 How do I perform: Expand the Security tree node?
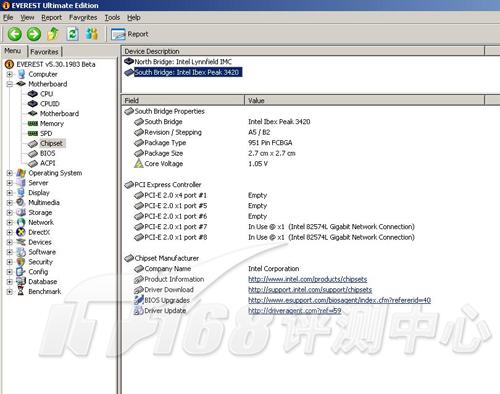pyautogui.click(x=10, y=262)
